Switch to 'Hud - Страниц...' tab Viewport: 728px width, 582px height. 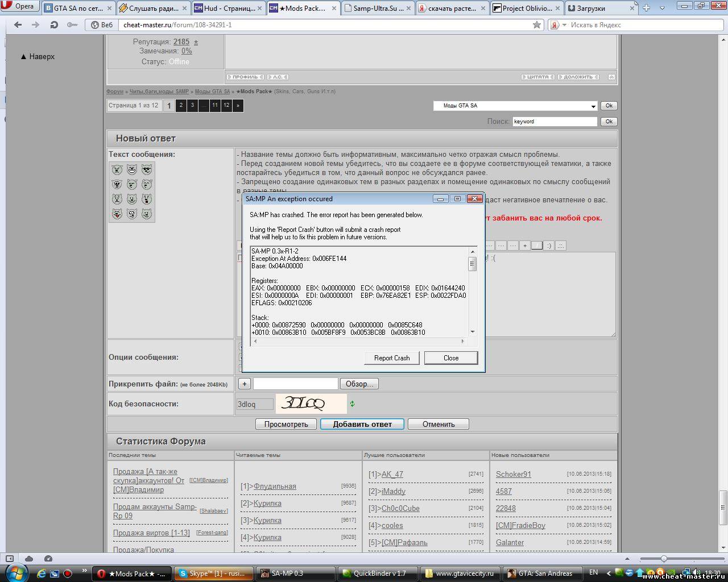[x=228, y=8]
